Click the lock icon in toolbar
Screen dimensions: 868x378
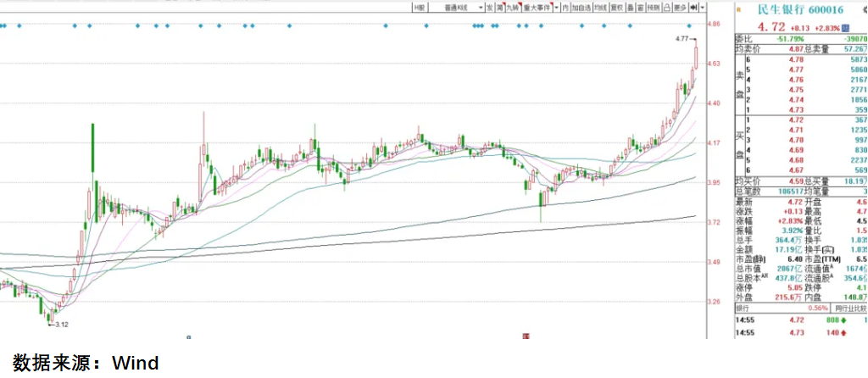point(666,8)
